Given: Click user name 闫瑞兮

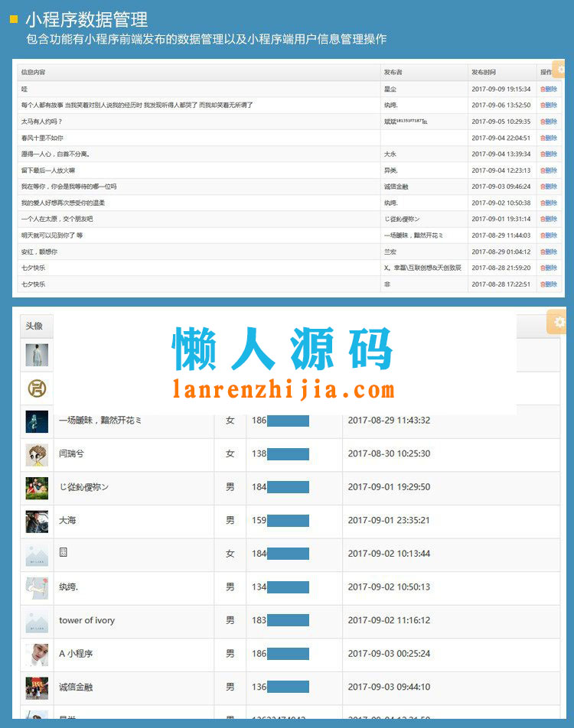Looking at the screenshot, I should [71, 453].
